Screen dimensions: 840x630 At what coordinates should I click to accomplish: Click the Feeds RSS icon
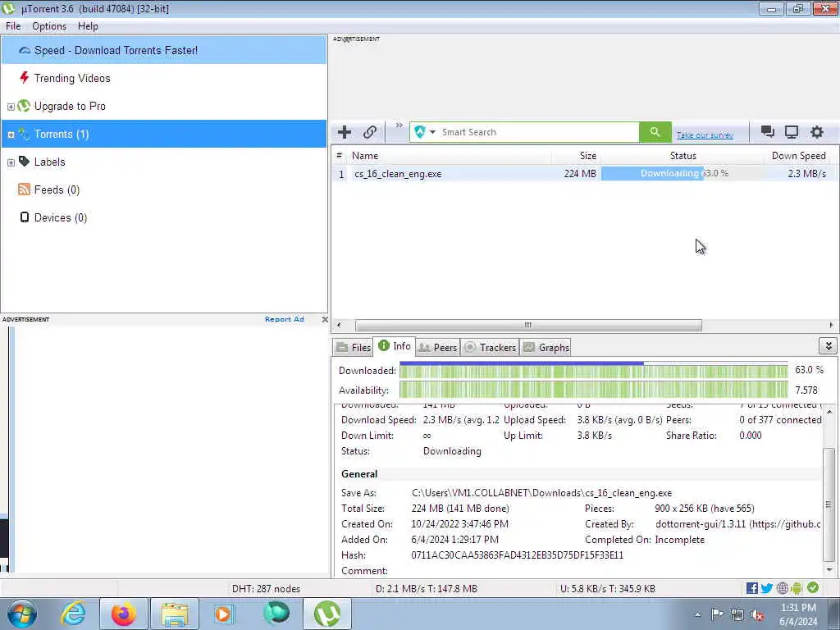click(x=24, y=189)
